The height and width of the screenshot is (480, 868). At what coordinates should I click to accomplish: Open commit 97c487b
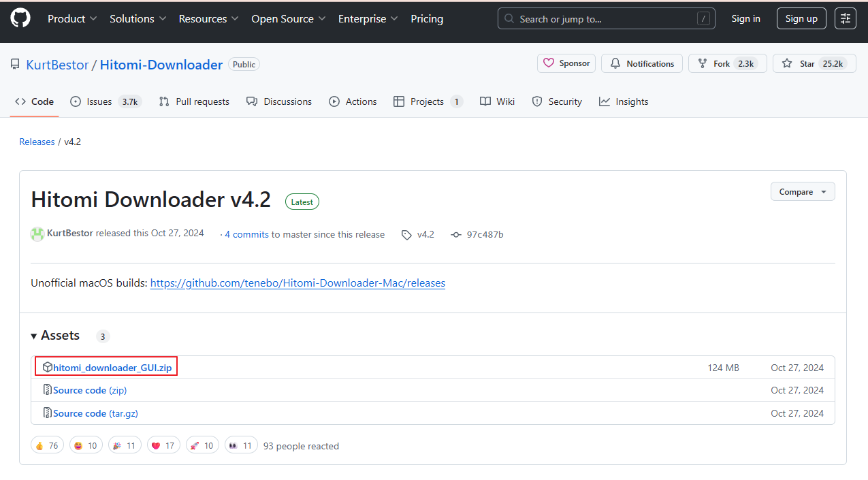click(x=477, y=234)
